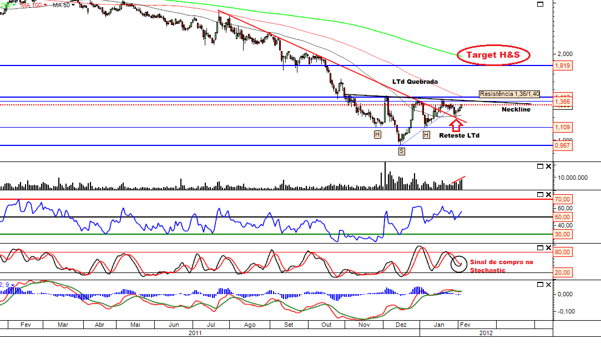Select the right shoulder H marker
The height and width of the screenshot is (364, 601).
(426, 135)
